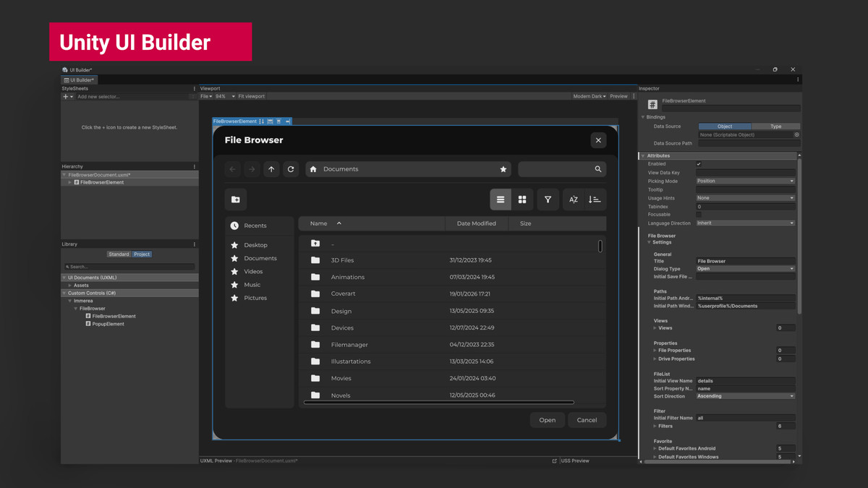This screenshot has height=488, width=868.
Task: Click the Cancel button
Action: click(x=587, y=420)
